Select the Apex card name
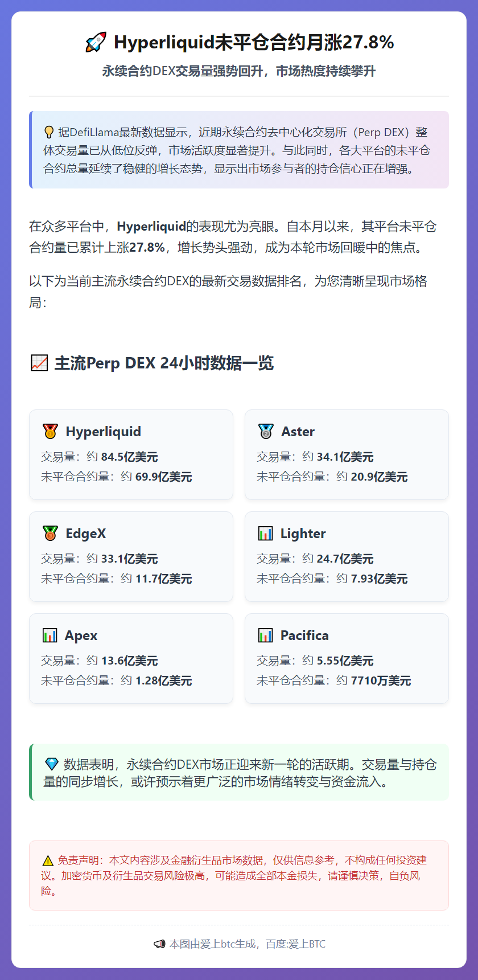 [x=81, y=635]
